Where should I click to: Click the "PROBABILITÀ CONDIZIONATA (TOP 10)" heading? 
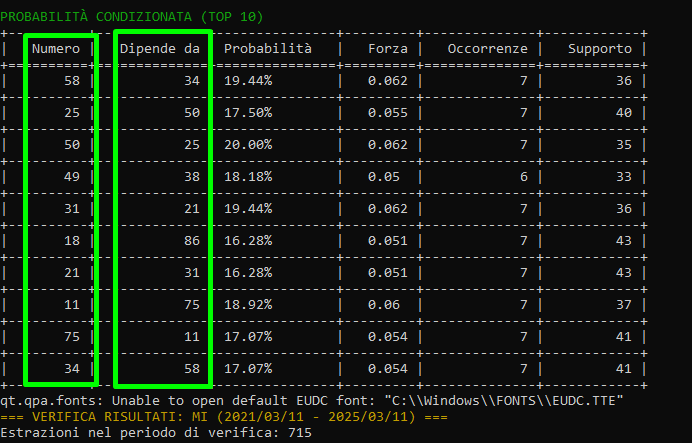(132, 17)
